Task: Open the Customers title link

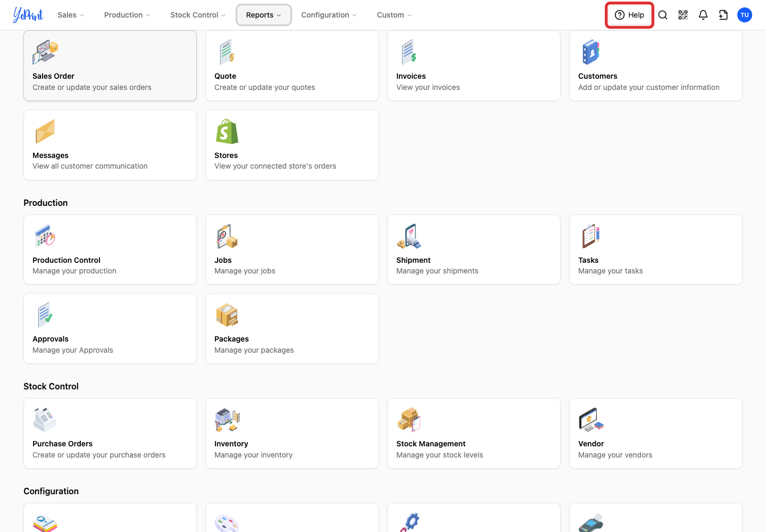Action: 597,76
